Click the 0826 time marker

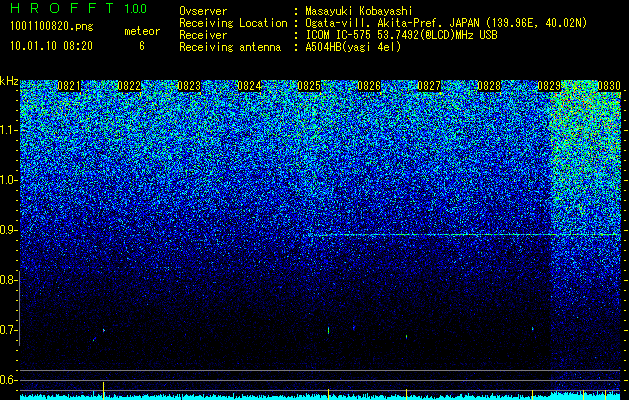pos(369,86)
